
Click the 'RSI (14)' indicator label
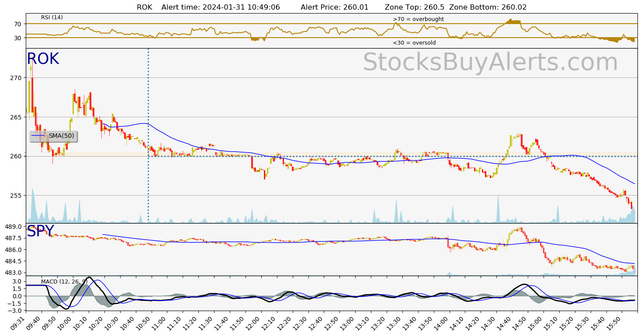52,17
